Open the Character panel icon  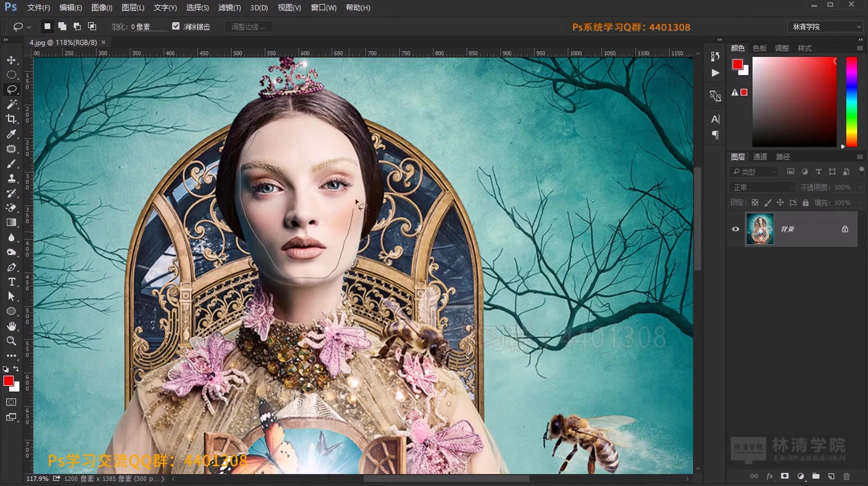click(715, 119)
